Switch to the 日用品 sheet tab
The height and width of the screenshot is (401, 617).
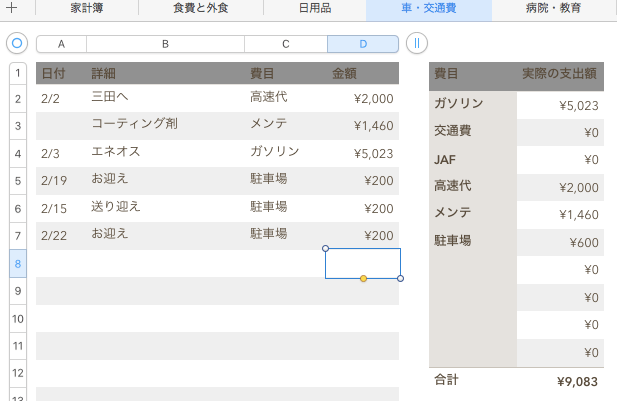315,7
